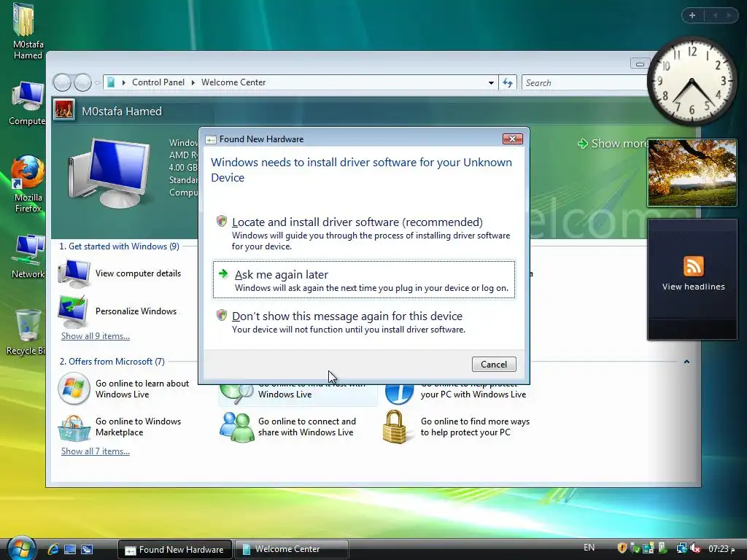Launch Mozilla Firefox from desktop
Screen dimensions: 747x560
pyautogui.click(x=28, y=184)
